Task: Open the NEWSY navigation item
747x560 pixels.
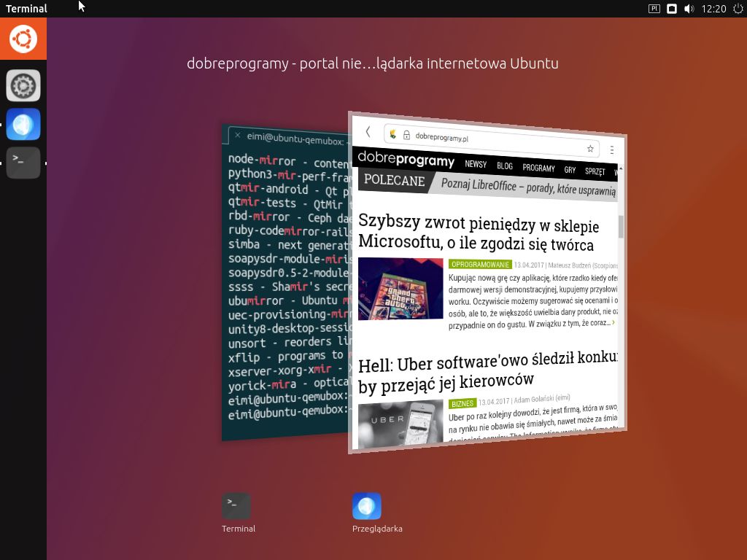Action: point(476,164)
